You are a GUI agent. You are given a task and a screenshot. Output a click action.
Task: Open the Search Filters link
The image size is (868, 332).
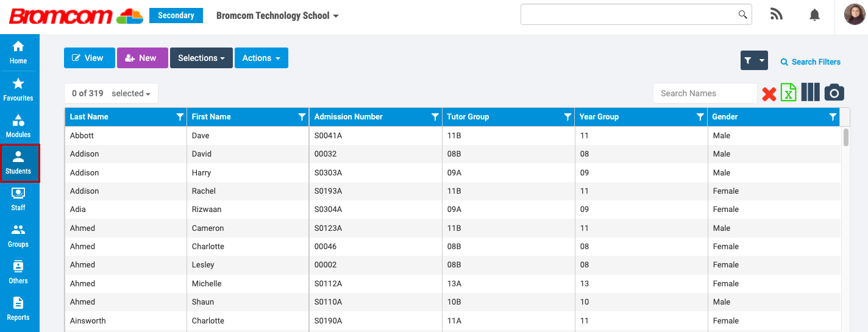click(810, 62)
